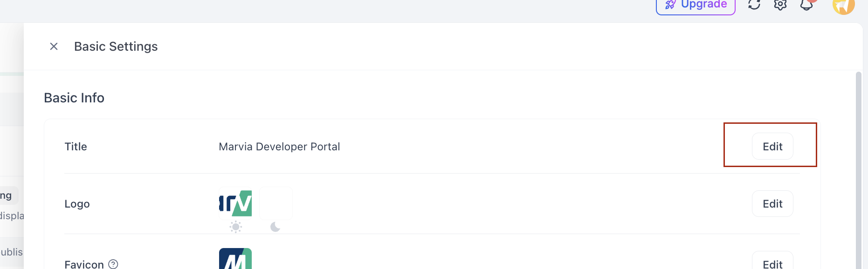
Task: Click the Upgrade button label
Action: point(704,5)
